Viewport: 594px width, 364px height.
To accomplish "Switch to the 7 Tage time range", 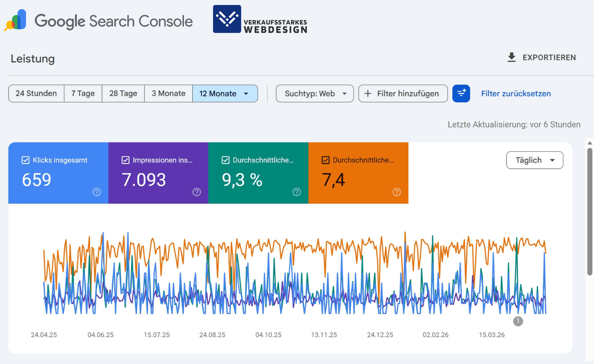I will [83, 93].
